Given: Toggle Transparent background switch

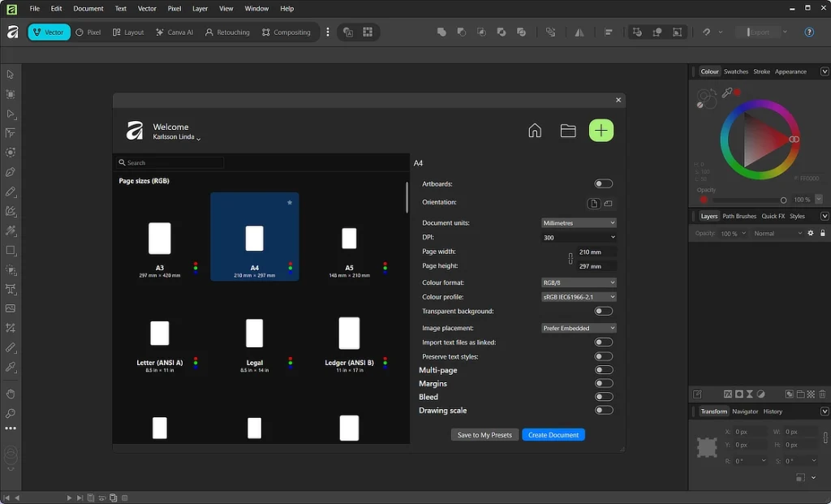Looking at the screenshot, I should [x=603, y=311].
